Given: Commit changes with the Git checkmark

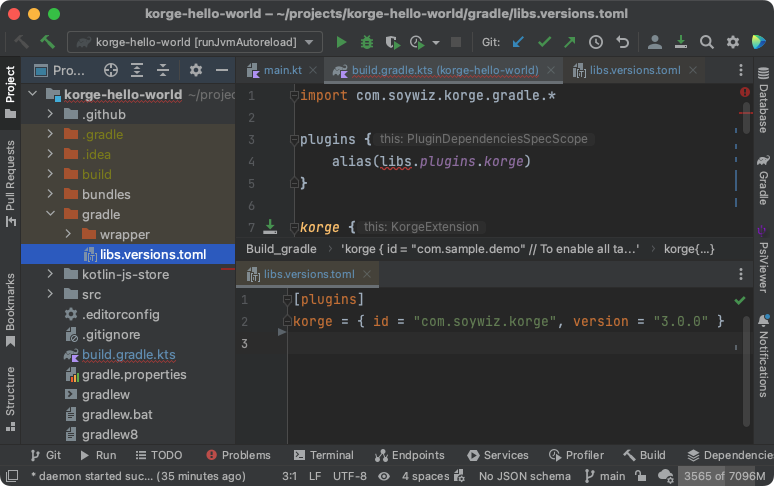Looking at the screenshot, I should tap(544, 42).
